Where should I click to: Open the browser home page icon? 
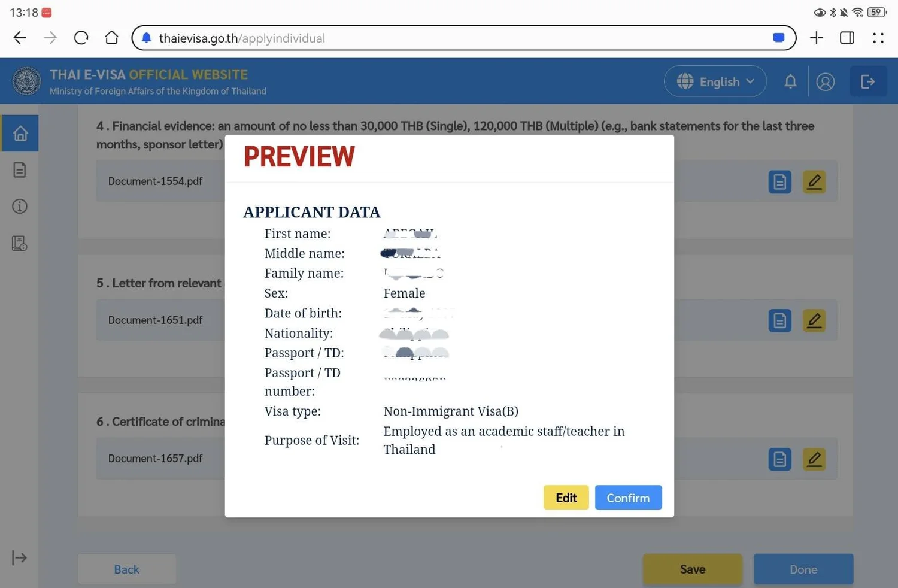(111, 38)
